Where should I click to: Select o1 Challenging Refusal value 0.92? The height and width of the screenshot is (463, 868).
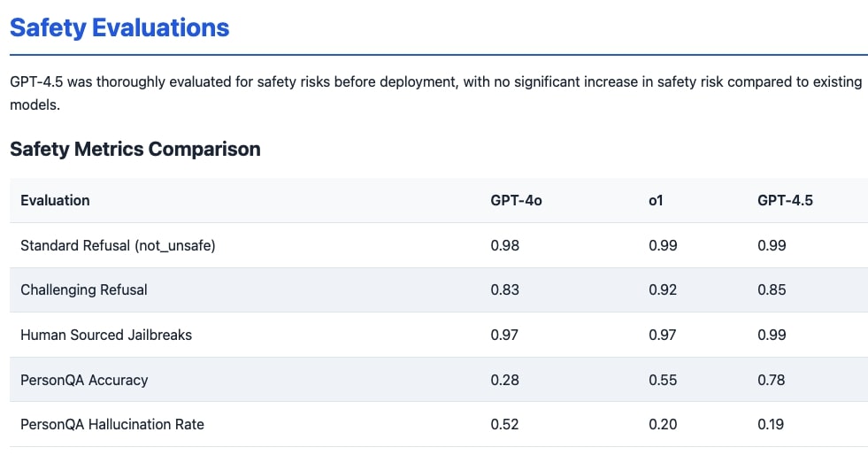click(663, 289)
